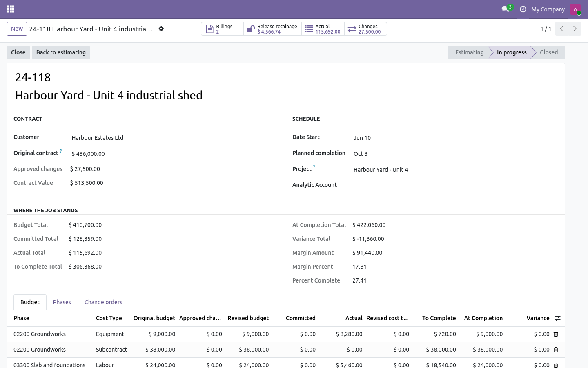This screenshot has height=368, width=588.
Task: Click the Subcontract cost type cell
Action: coord(111,350)
